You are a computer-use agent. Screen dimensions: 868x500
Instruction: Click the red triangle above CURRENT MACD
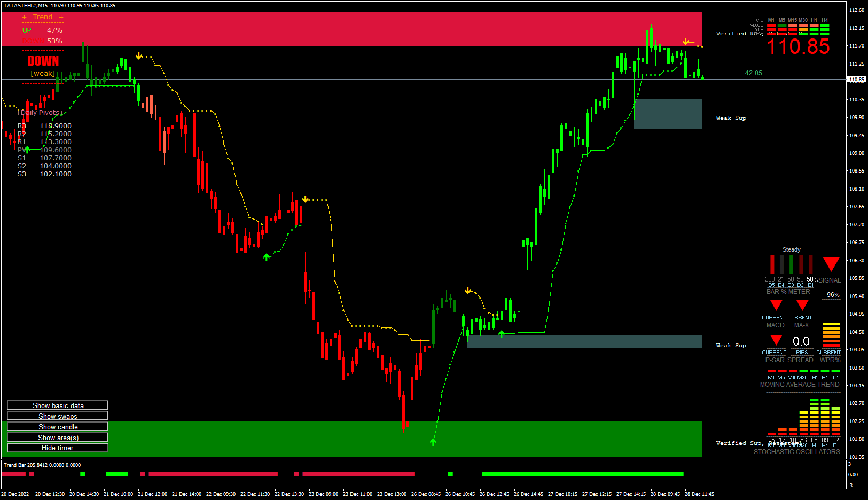pos(776,305)
